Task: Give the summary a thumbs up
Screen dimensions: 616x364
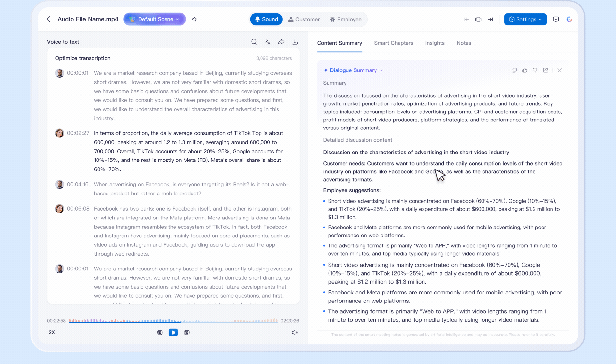Action: 525,70
